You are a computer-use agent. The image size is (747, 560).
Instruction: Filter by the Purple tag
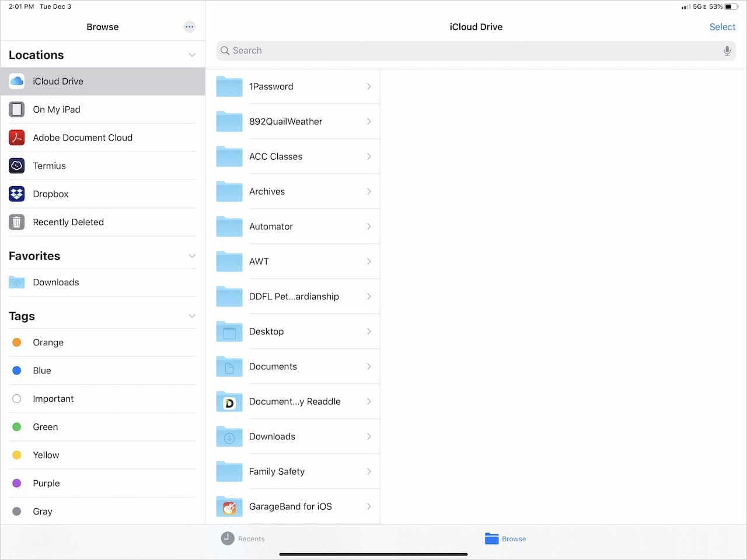[x=46, y=484]
